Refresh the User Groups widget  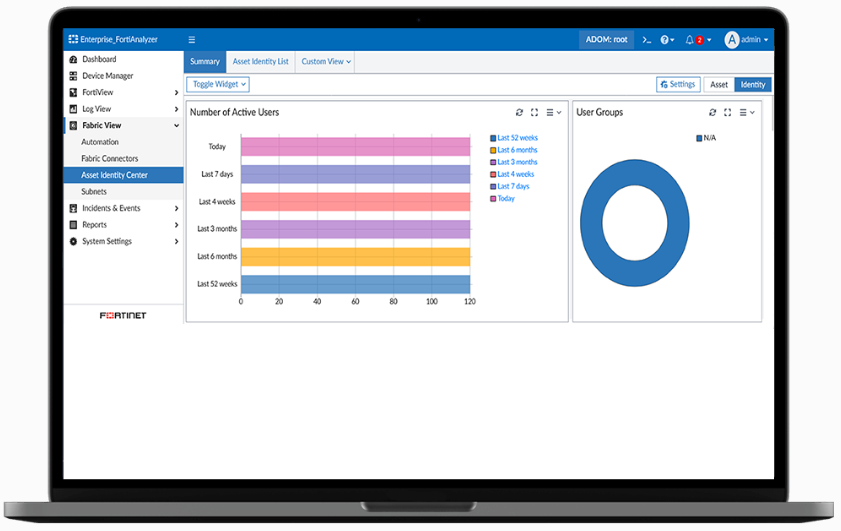point(713,113)
